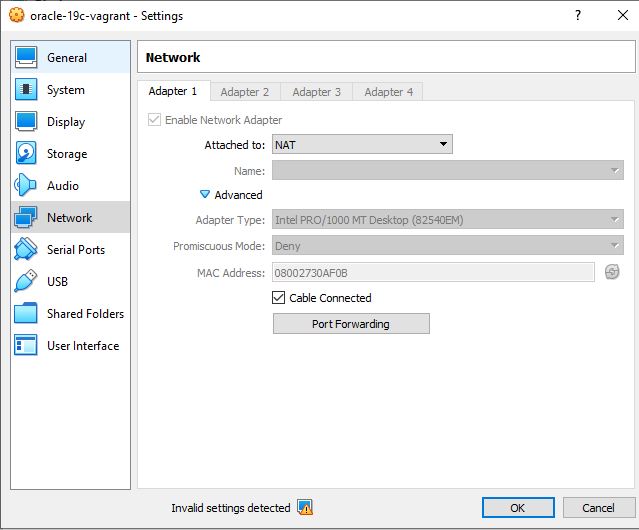This screenshot has height=530, width=639.
Task: Select the Display monitor icon
Action: click(x=27, y=122)
